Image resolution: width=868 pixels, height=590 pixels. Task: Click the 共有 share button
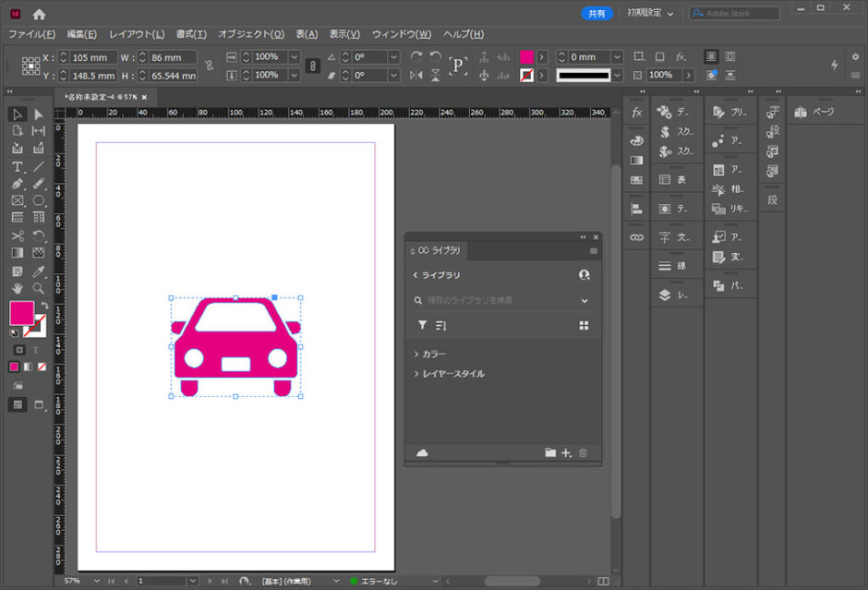597,13
